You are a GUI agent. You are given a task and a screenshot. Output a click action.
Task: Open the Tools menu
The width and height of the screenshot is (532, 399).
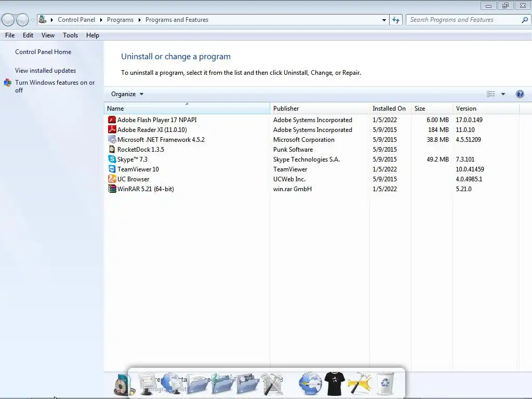tap(70, 35)
